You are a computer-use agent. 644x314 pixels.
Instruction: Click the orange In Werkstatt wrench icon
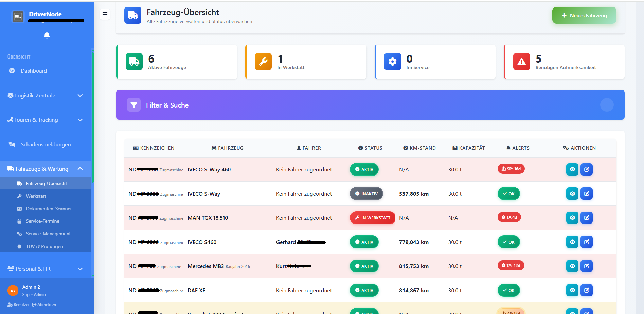coord(263,62)
